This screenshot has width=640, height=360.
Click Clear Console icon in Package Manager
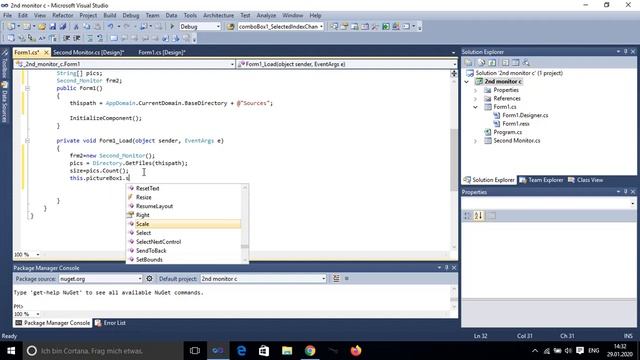336,278
